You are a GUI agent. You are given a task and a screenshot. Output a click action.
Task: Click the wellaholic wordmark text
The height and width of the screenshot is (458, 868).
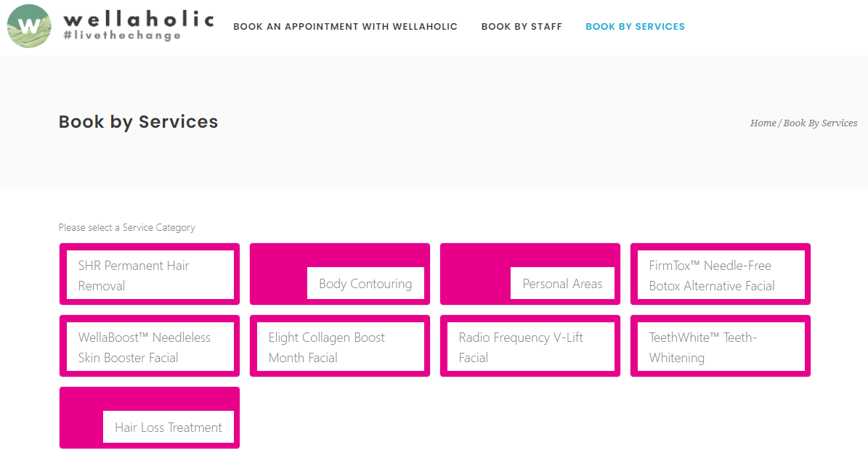(138, 18)
